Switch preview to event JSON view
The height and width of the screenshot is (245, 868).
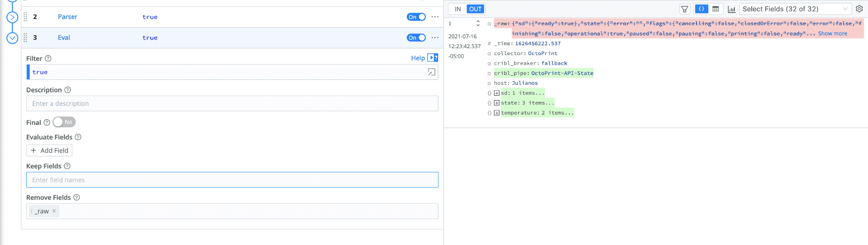coord(701,9)
